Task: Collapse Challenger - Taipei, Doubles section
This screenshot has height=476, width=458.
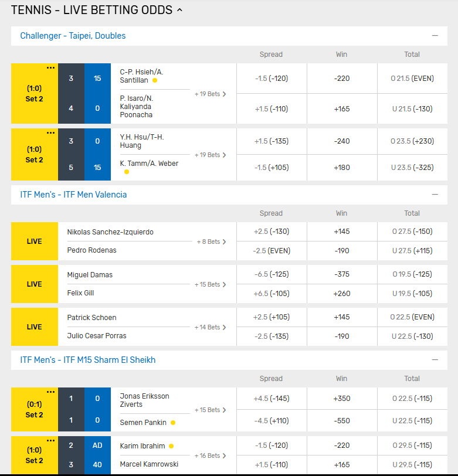Action: click(435, 36)
